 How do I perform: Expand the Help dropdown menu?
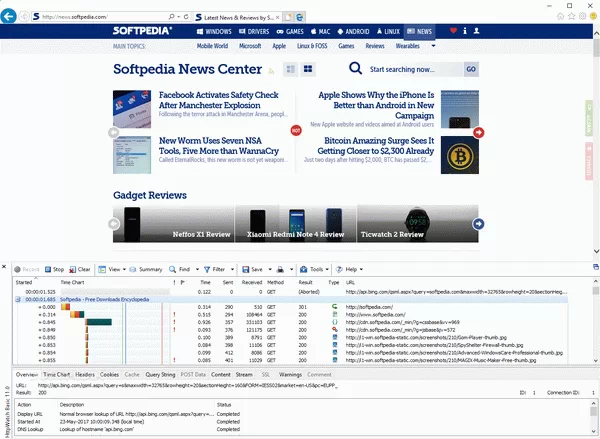(350, 269)
